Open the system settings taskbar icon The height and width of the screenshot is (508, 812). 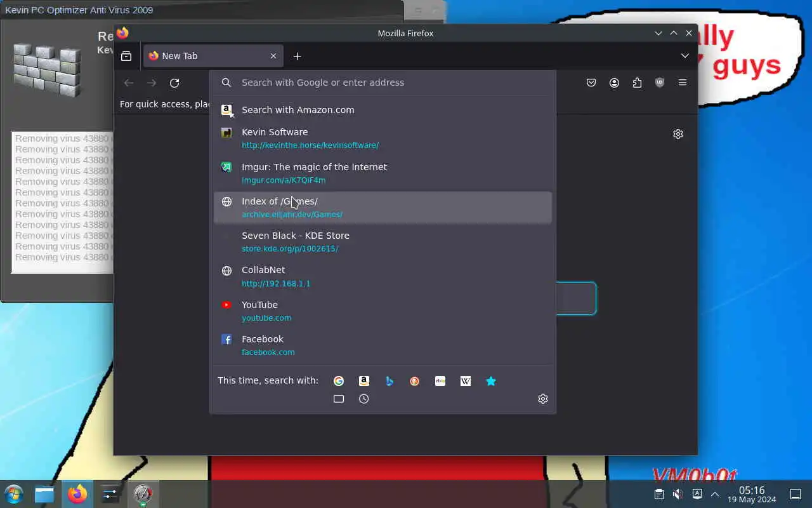110,494
